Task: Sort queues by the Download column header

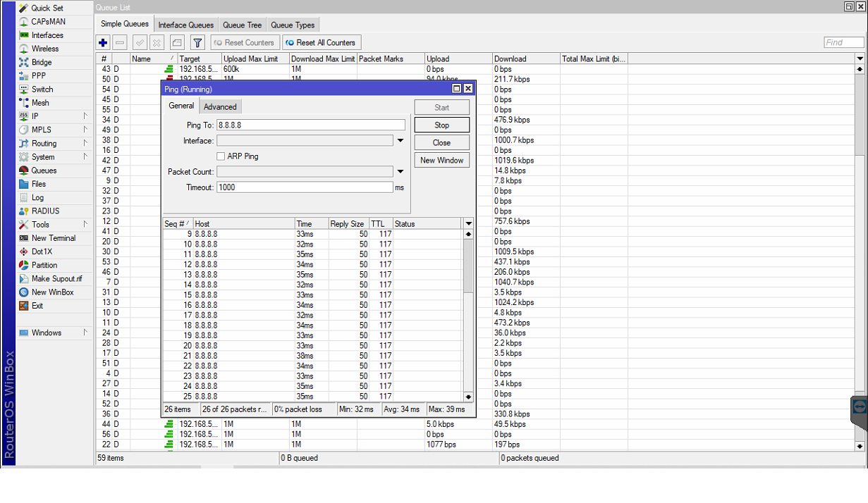Action: tap(526, 59)
